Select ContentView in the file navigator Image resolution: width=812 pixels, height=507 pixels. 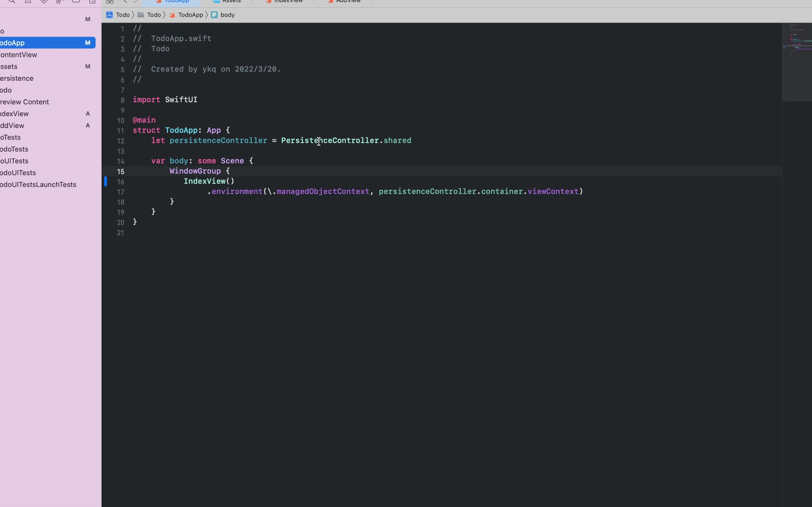(x=19, y=55)
